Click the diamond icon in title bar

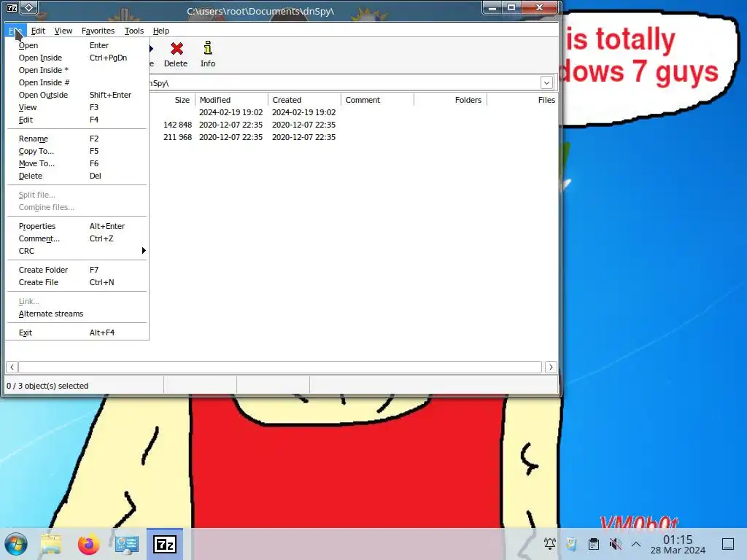tap(28, 7)
